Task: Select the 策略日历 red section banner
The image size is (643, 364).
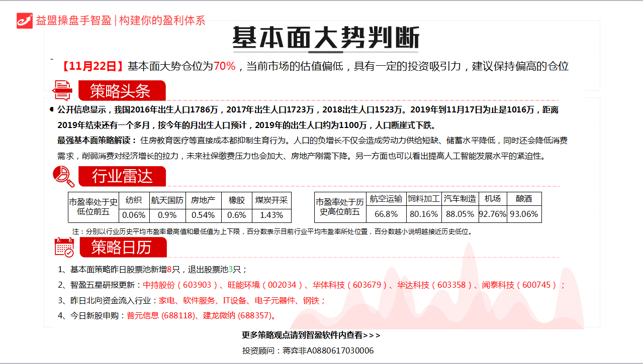Action: click(122, 248)
